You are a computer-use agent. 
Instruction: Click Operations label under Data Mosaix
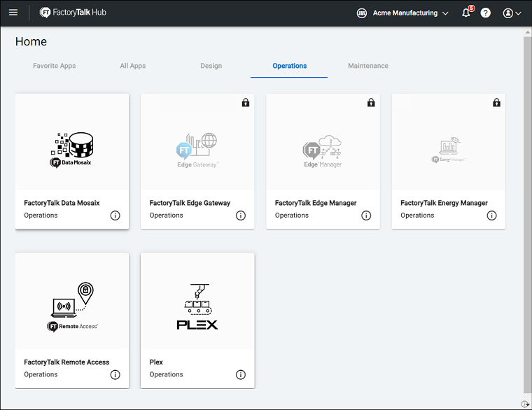[x=41, y=215]
